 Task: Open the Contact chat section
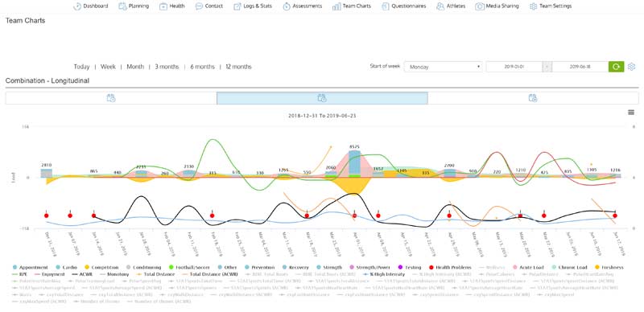pos(209,6)
